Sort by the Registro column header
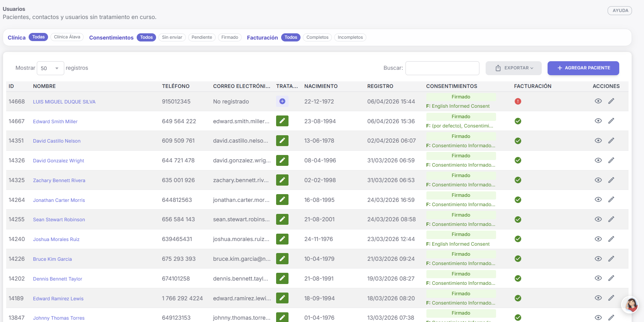Screen dimensions: 644x322 pyautogui.click(x=380, y=86)
